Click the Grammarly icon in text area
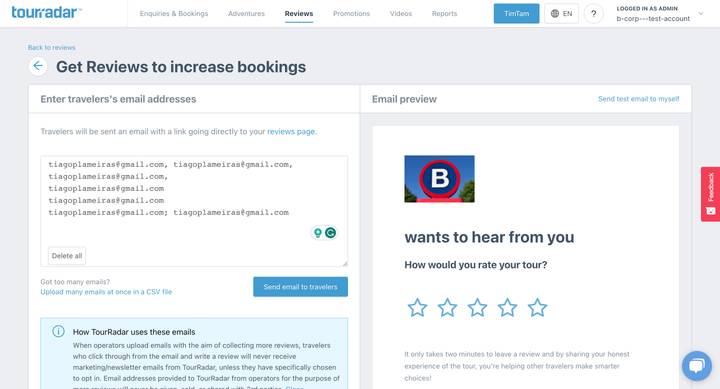Viewport: 720px width, 389px height. [330, 233]
